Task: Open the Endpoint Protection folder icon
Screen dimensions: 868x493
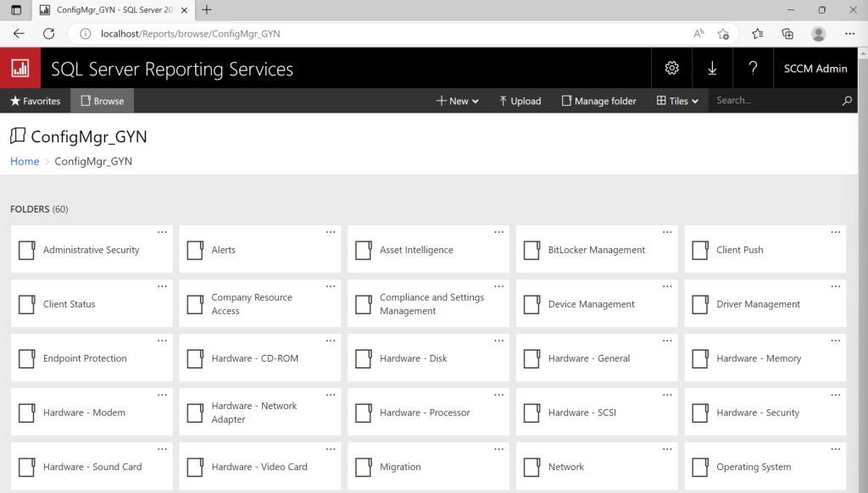Action: tap(26, 358)
